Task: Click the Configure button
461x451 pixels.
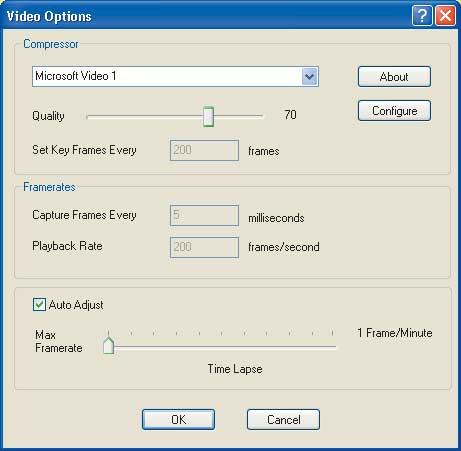Action: (x=394, y=111)
